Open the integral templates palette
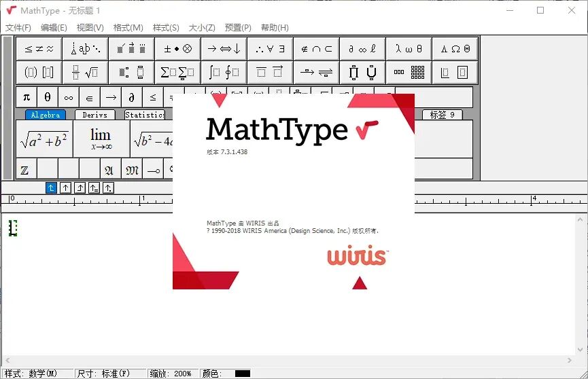Screen dimensions: 588x379 [x=224, y=73]
